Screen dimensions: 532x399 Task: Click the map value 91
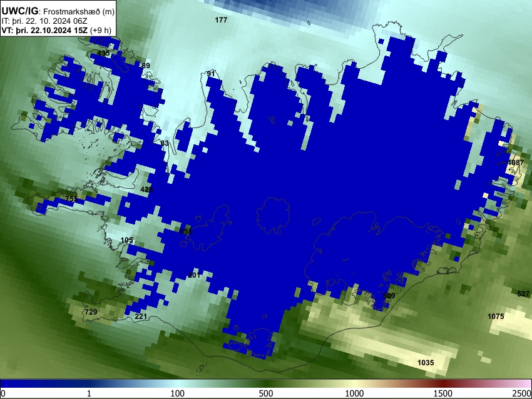(211, 74)
